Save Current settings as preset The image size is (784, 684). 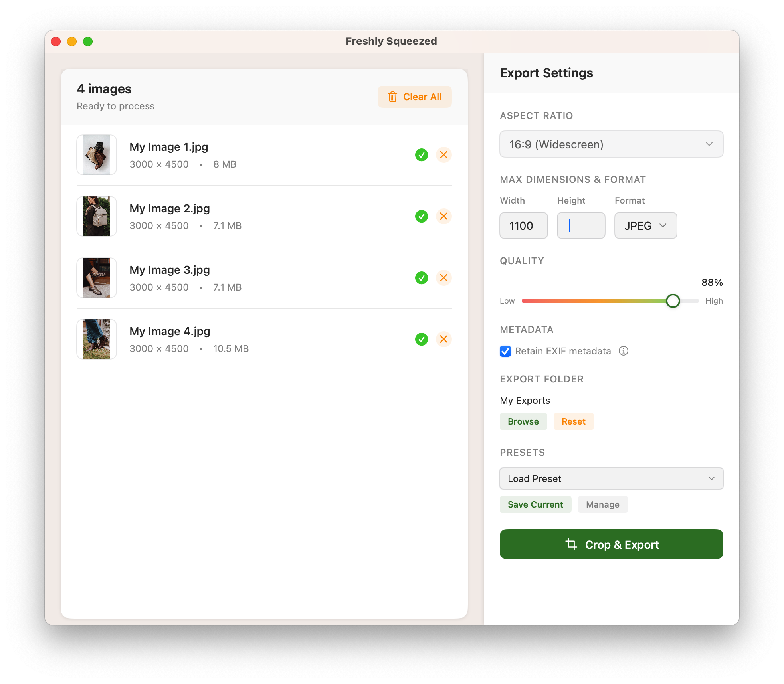coord(535,504)
